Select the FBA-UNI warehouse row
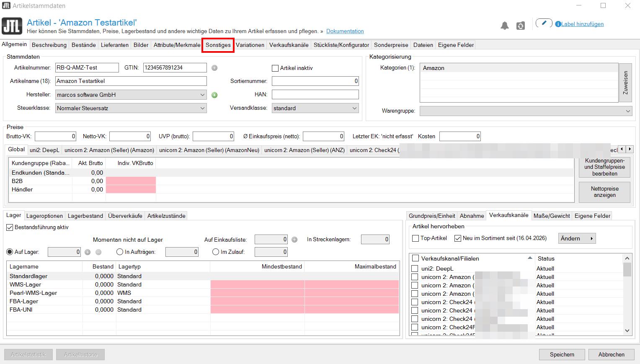 coord(203,310)
